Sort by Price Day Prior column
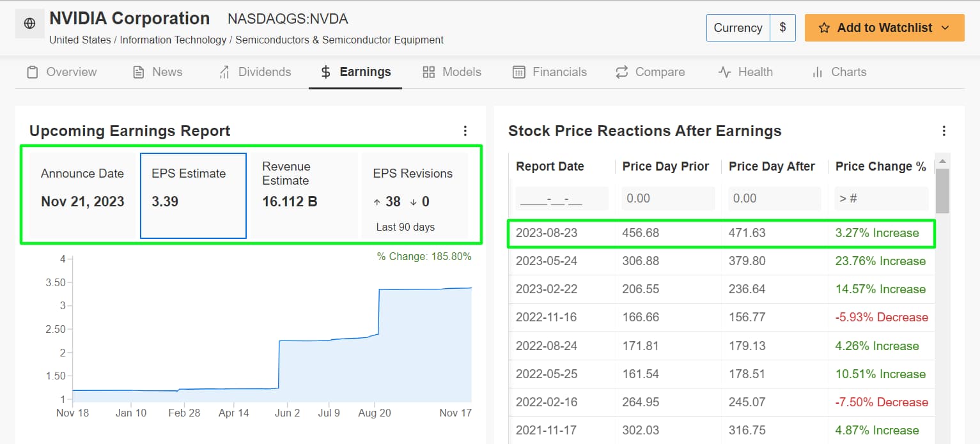 point(665,167)
